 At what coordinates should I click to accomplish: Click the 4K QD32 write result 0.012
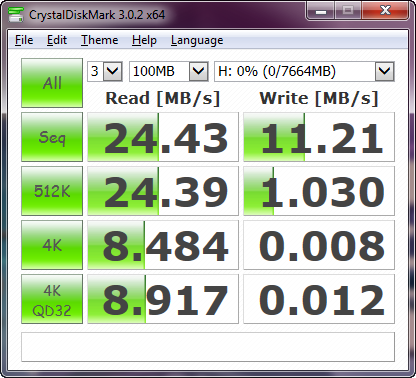coord(319,299)
